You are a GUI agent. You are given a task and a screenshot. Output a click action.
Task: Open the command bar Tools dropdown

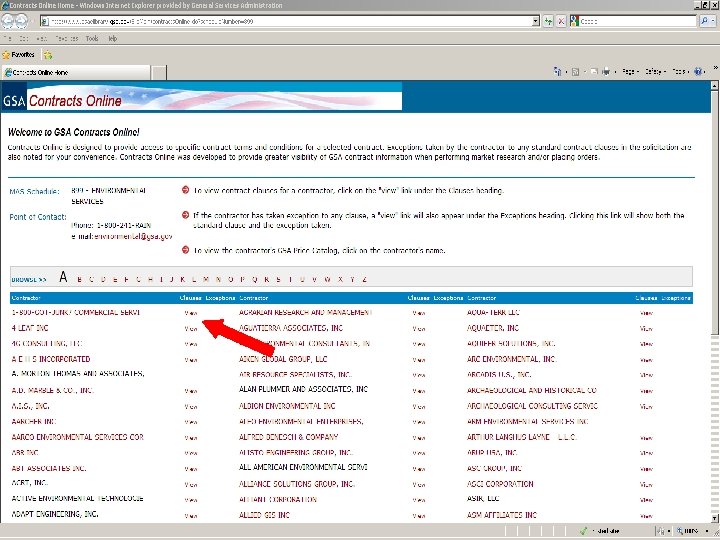click(x=681, y=72)
